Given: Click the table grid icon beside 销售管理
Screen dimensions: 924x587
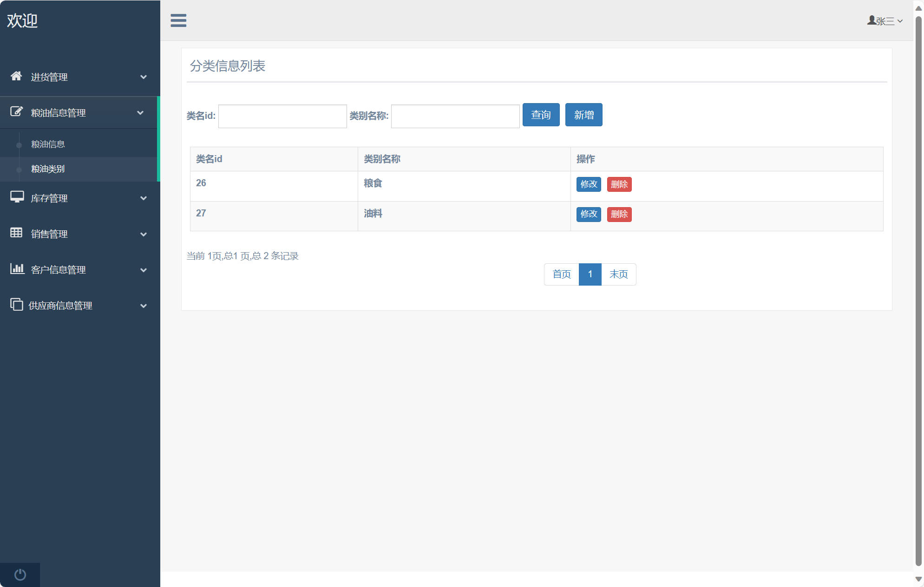Looking at the screenshot, I should pos(16,233).
